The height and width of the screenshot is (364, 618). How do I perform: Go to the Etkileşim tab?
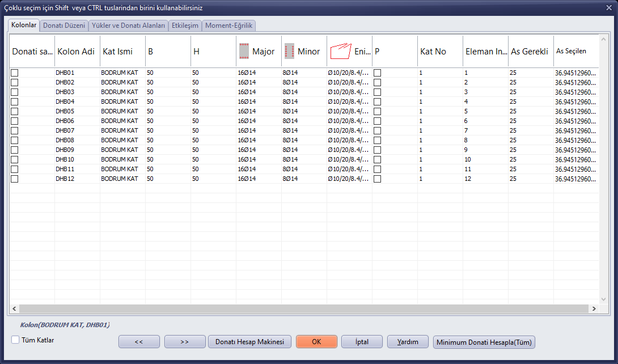[185, 26]
